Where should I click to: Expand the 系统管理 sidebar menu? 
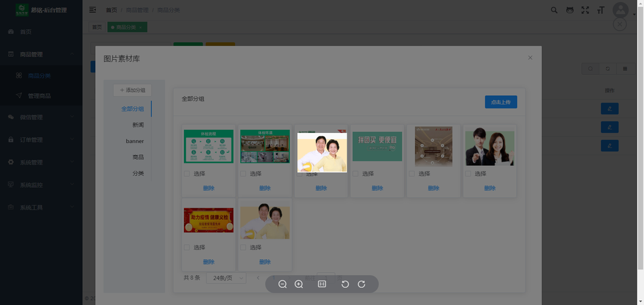(41, 162)
